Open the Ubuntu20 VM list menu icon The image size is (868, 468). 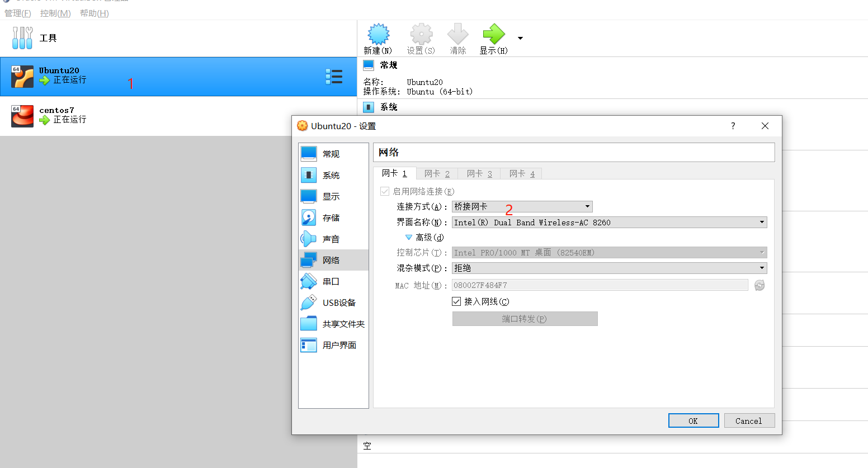pyautogui.click(x=334, y=77)
